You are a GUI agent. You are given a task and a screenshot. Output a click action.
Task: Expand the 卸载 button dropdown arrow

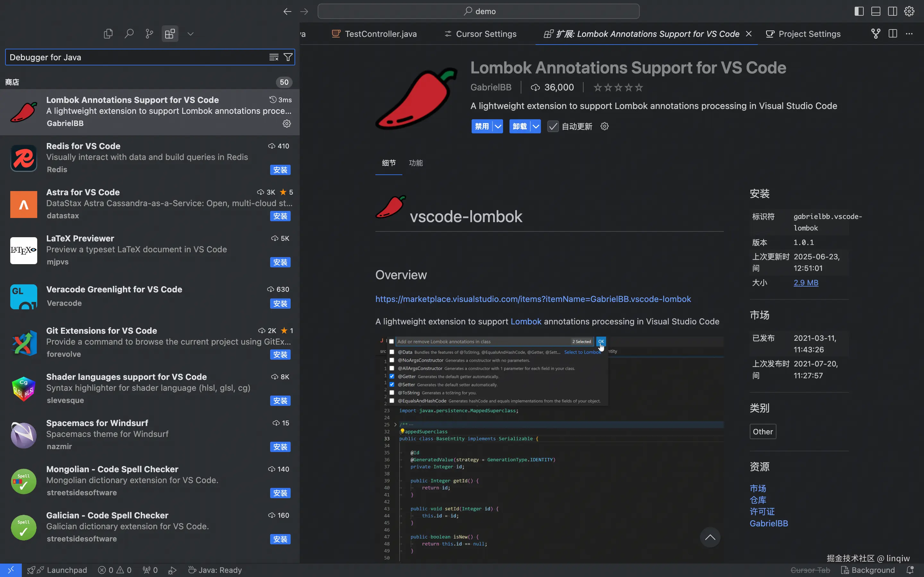(x=536, y=126)
